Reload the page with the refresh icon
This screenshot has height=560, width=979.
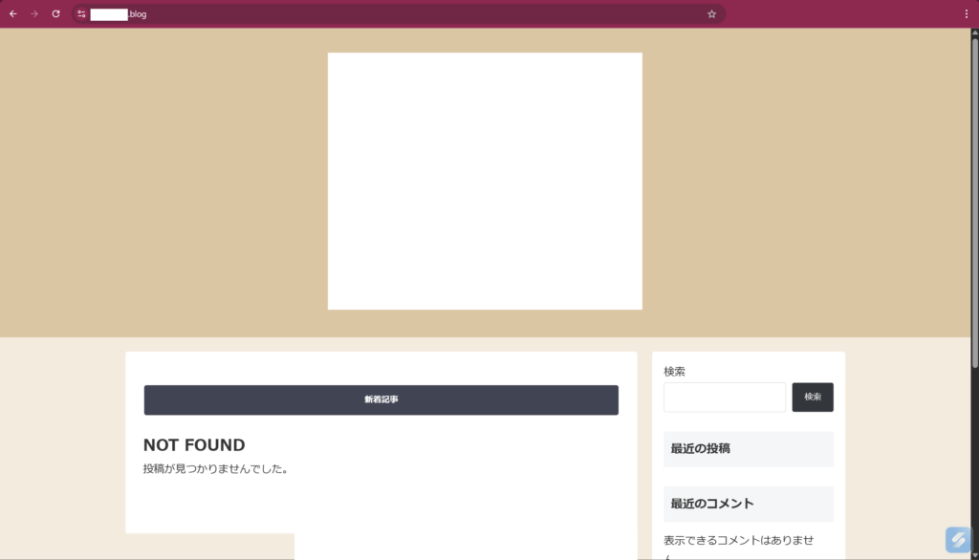[54, 13]
